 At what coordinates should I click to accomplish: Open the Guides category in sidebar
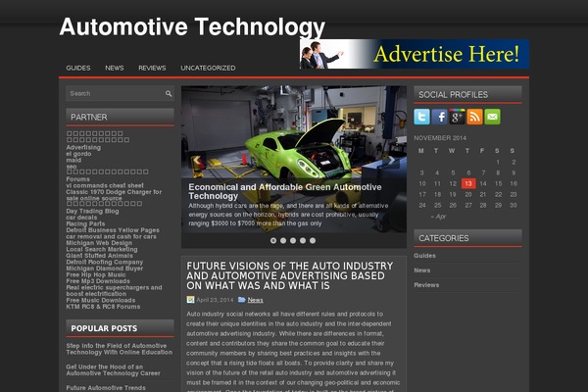(x=424, y=256)
